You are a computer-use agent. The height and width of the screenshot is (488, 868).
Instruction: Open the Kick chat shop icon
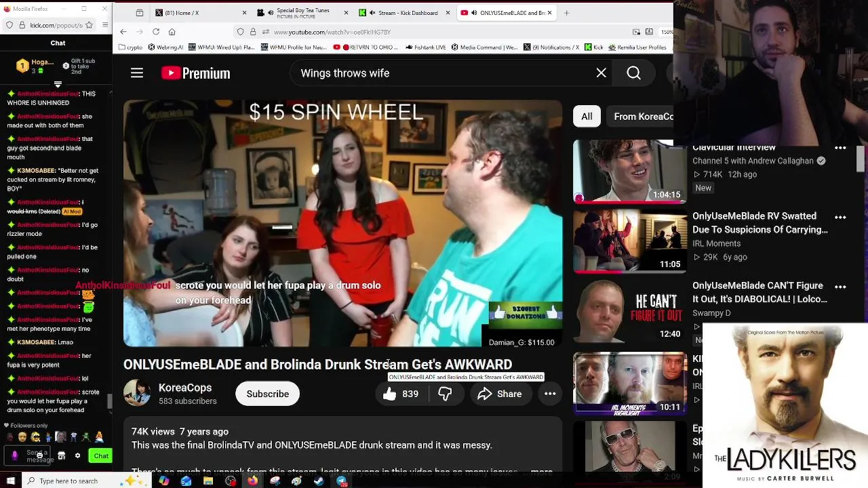coord(62,456)
